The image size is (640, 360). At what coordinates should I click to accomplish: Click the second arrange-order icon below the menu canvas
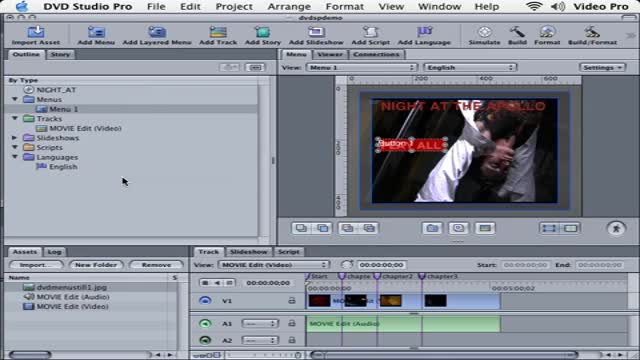tap(322, 228)
